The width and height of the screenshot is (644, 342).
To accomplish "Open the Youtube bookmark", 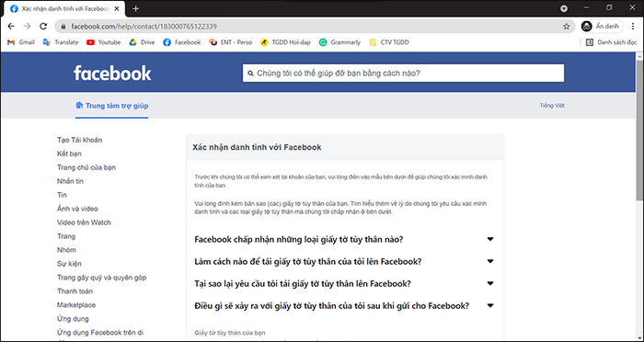I will [103, 42].
